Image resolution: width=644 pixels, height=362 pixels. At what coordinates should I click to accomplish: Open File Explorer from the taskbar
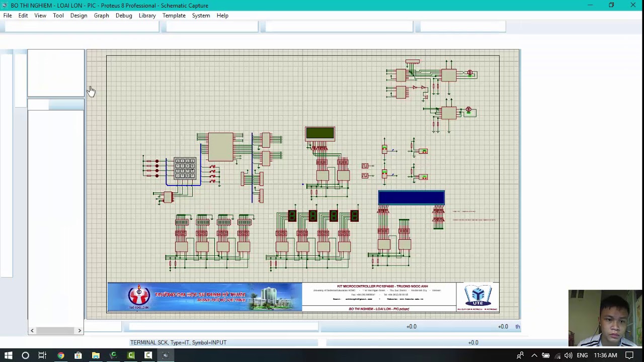(x=96, y=355)
